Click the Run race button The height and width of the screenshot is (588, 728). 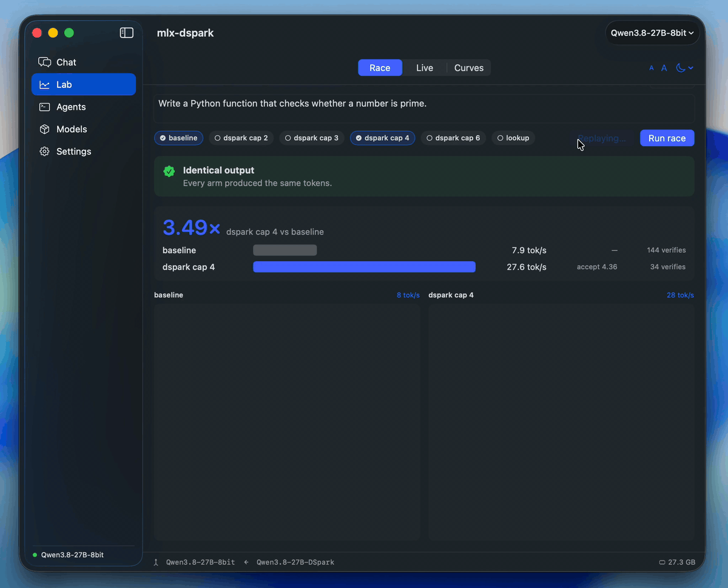click(667, 138)
